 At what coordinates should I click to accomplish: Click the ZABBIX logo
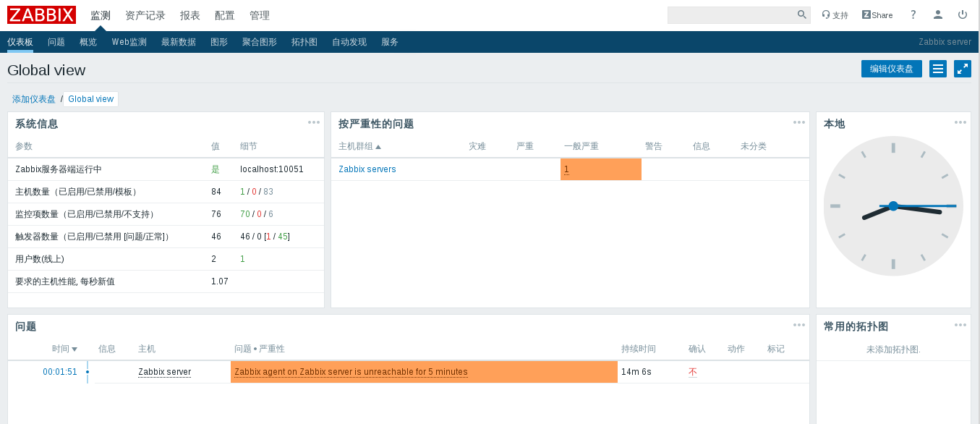pos(41,14)
